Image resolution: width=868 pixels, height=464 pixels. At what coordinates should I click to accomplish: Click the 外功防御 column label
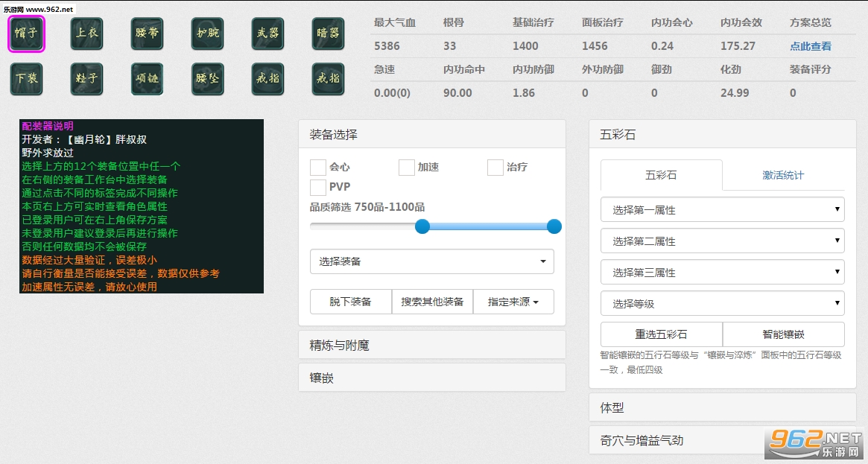click(602, 69)
